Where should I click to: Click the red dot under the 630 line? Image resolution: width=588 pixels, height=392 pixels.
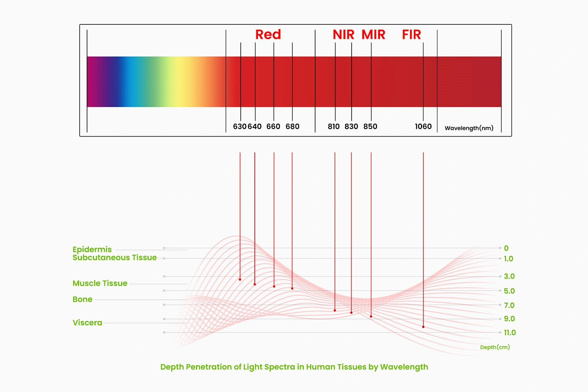[x=240, y=279]
